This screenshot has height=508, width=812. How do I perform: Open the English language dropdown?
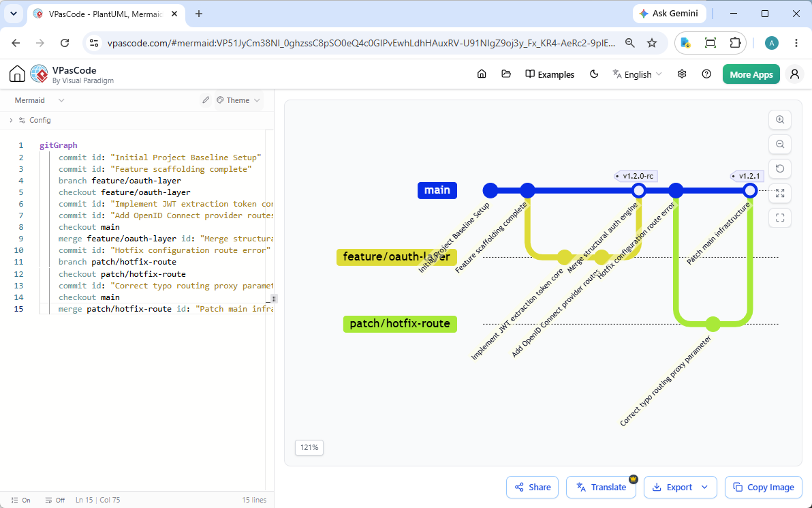637,74
